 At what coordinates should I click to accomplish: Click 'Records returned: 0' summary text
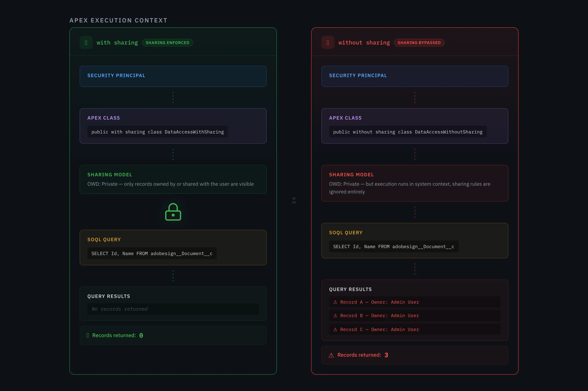click(118, 335)
